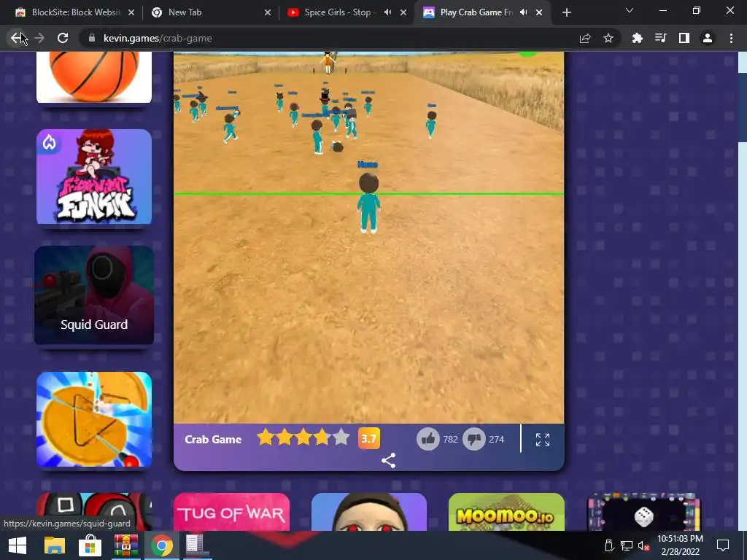Enter fullscreen mode for Crab Game
The height and width of the screenshot is (560, 747).
(543, 439)
